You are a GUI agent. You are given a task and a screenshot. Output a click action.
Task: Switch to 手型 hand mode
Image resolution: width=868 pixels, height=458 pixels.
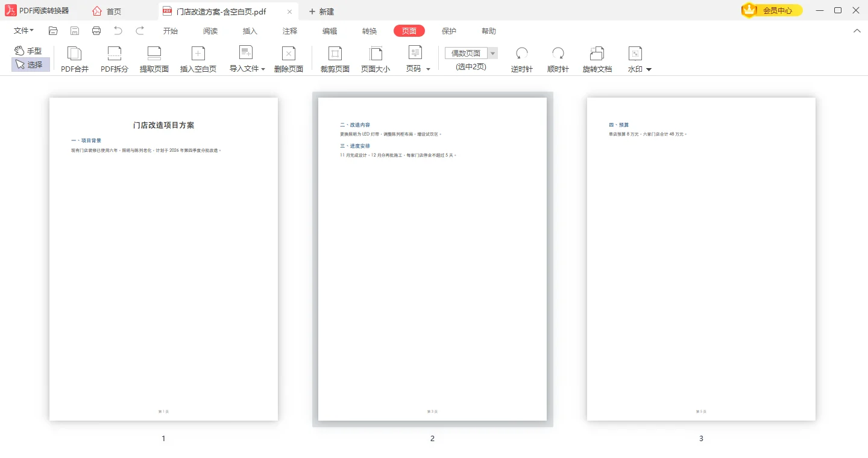tap(28, 51)
